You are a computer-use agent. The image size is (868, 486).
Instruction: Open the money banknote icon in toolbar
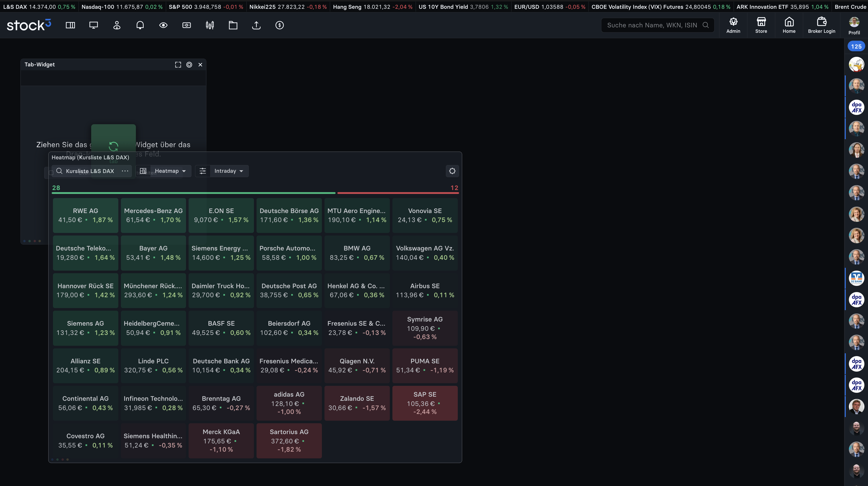[x=186, y=25]
